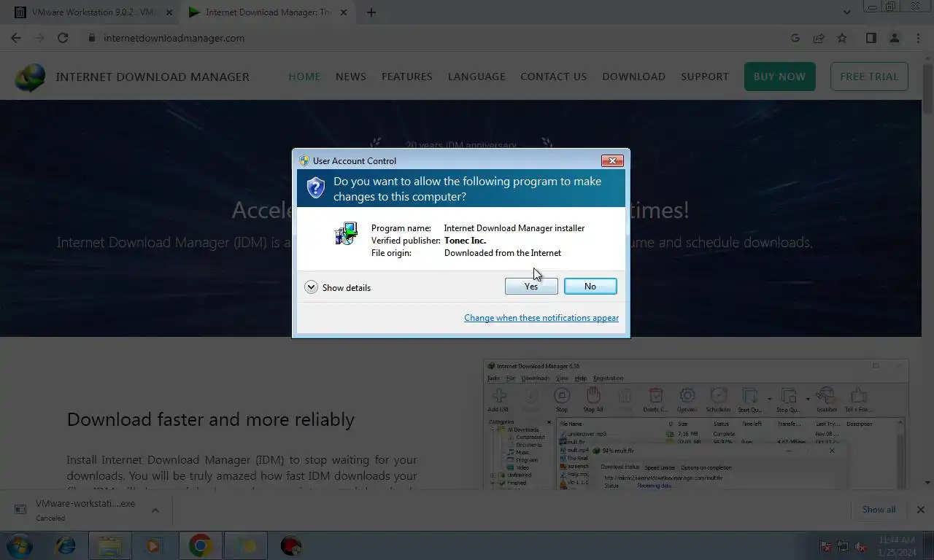
Task: Click the 'Tonec Inc.' verified publisher text
Action: [465, 241]
